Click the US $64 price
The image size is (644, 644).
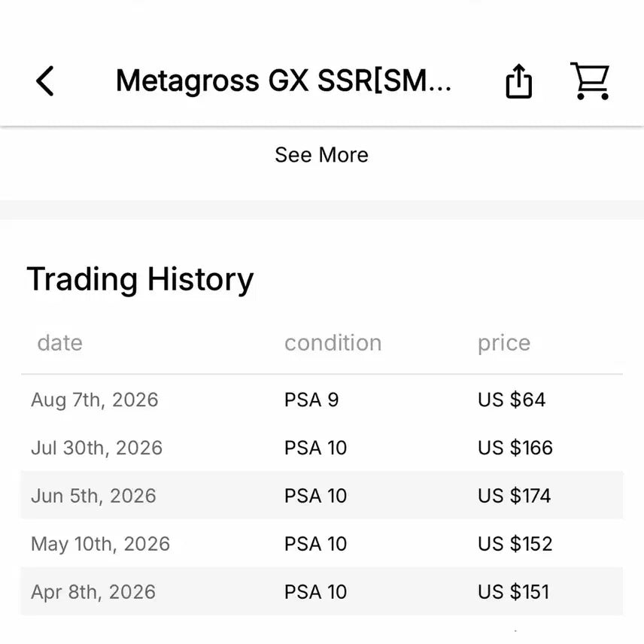coord(512,399)
